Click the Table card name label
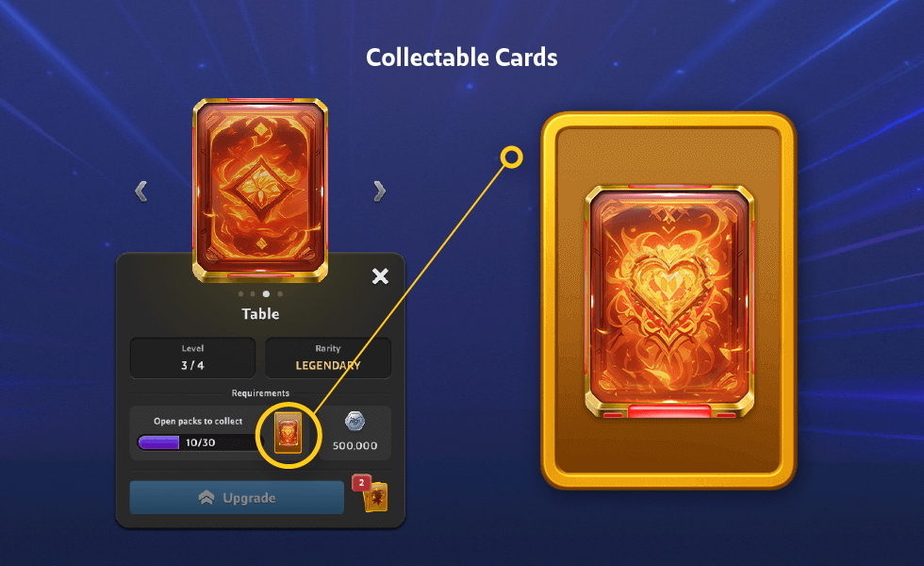Viewport: 924px width, 566px height. pos(260,313)
